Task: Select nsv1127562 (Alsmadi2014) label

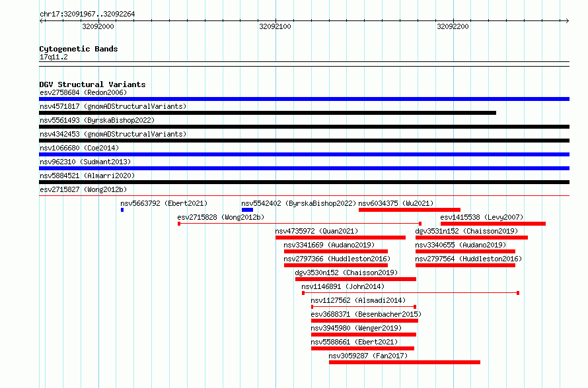Action: 359,300
